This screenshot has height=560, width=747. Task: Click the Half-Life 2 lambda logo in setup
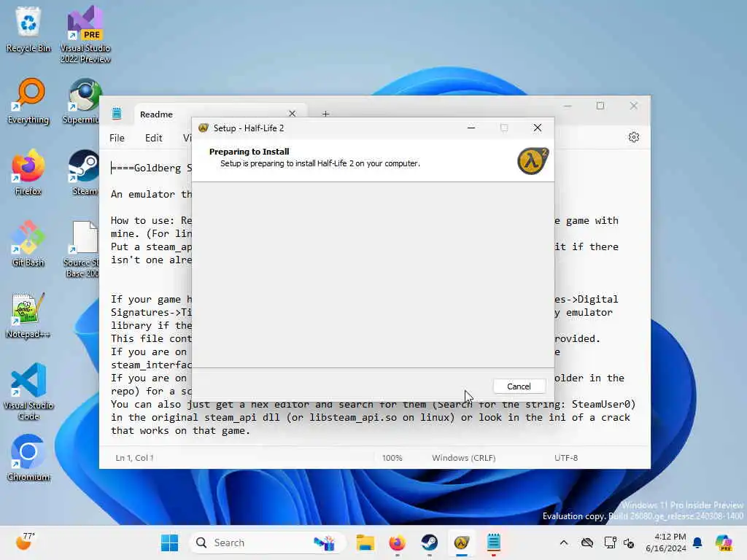[533, 161]
